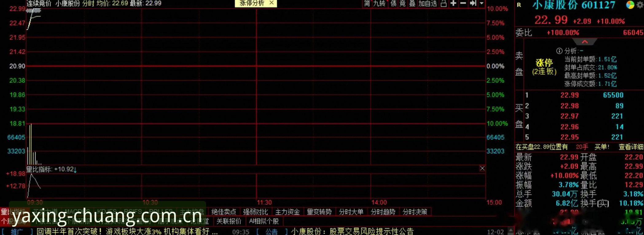Click the scroll-up arrow beside 12-02
644x235 pixels.
tap(511, 230)
